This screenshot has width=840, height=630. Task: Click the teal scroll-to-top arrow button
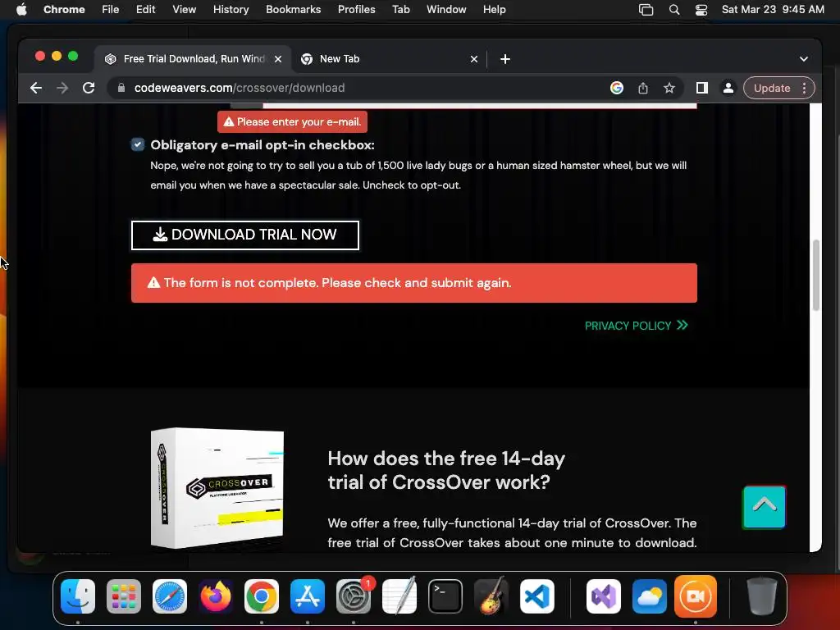[x=764, y=507]
